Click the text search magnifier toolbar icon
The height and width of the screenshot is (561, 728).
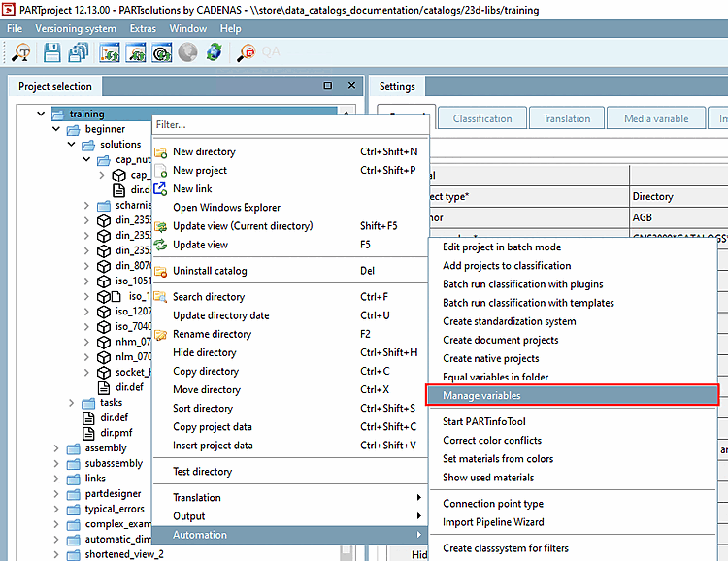pos(21,52)
